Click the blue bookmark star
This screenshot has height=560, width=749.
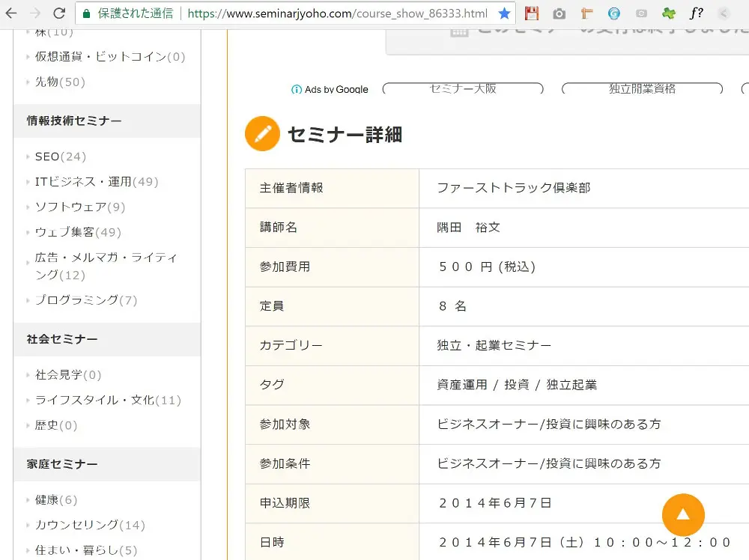tap(505, 13)
